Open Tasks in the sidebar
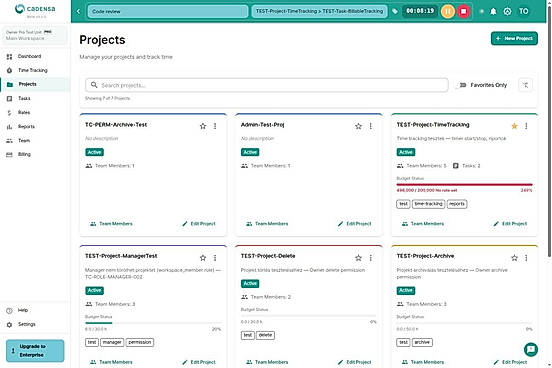552x368 pixels. [x=34, y=99]
